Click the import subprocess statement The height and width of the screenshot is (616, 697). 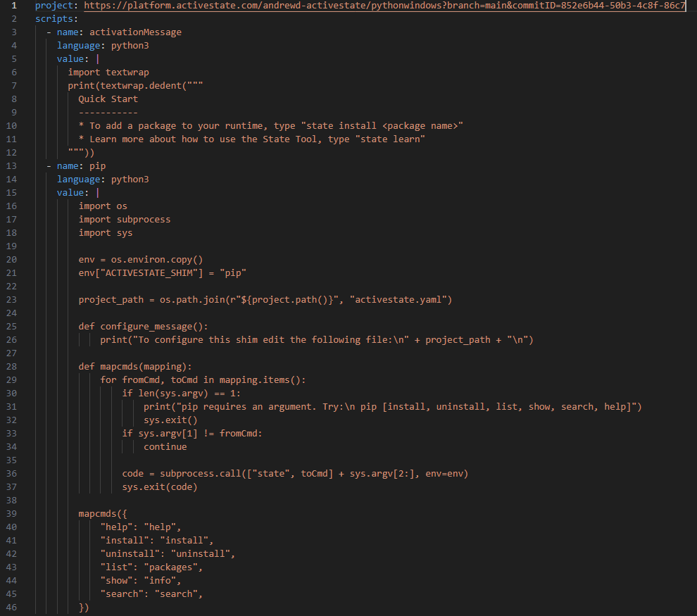click(125, 219)
